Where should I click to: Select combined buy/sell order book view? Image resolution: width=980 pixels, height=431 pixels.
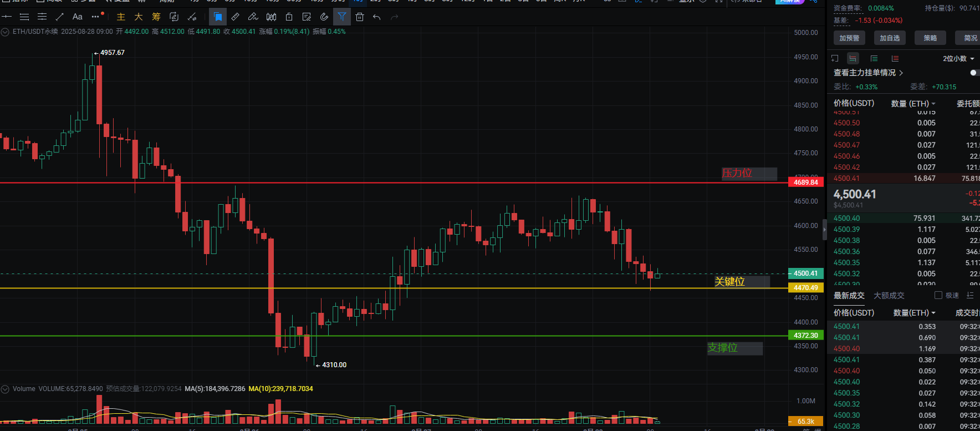853,58
